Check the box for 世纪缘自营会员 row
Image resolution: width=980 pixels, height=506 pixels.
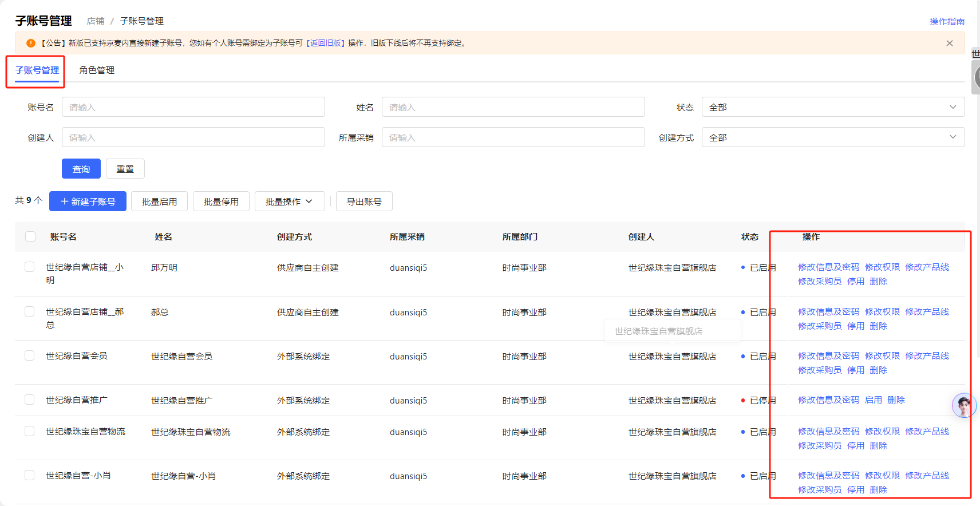[x=30, y=355]
